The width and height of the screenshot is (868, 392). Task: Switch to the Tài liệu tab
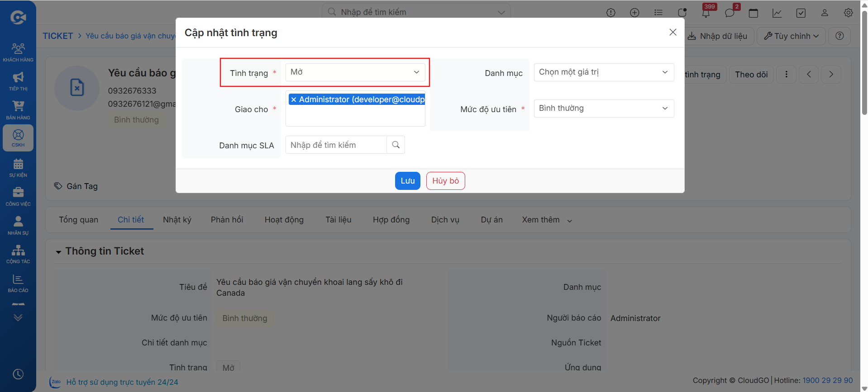click(338, 220)
